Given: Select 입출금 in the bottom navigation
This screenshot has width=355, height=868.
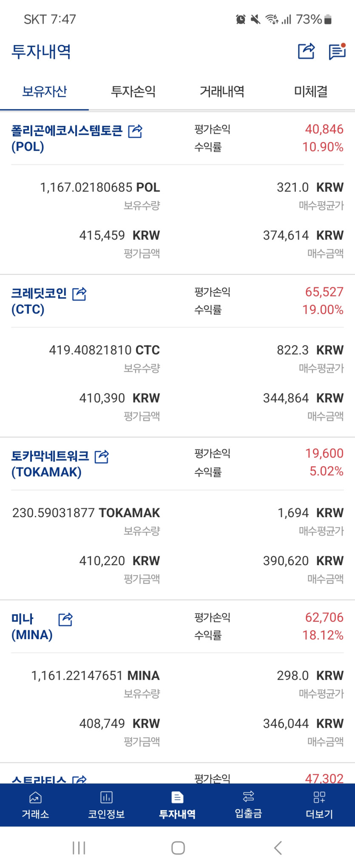Looking at the screenshot, I should (248, 805).
